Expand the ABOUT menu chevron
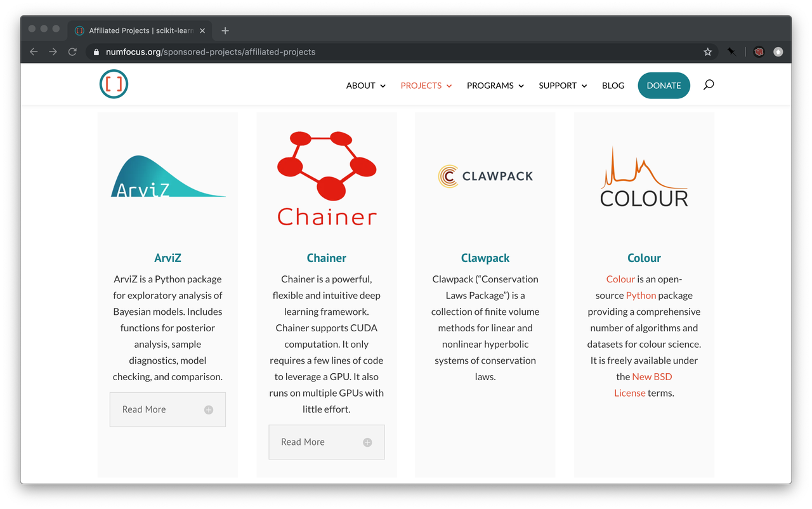This screenshot has width=812, height=509. [x=383, y=86]
